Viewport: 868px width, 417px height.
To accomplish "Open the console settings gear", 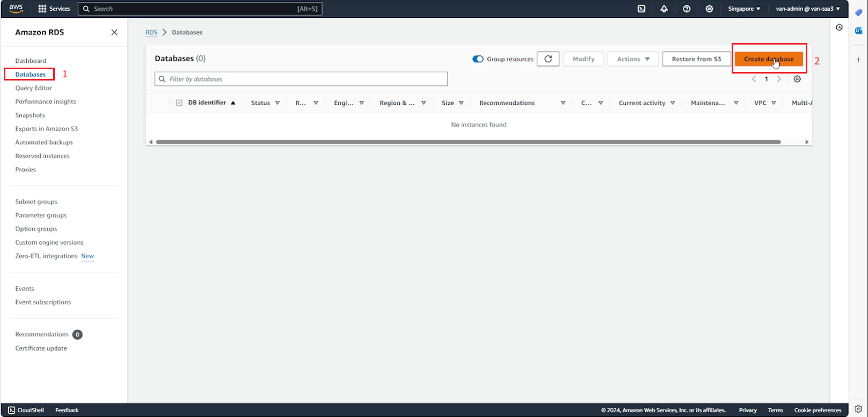I will (x=709, y=9).
